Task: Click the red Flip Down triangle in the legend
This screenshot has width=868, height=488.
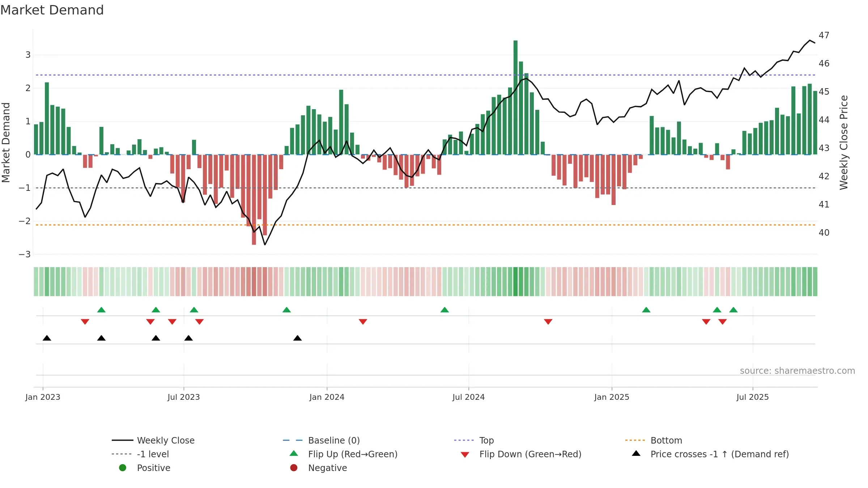Action: click(465, 455)
